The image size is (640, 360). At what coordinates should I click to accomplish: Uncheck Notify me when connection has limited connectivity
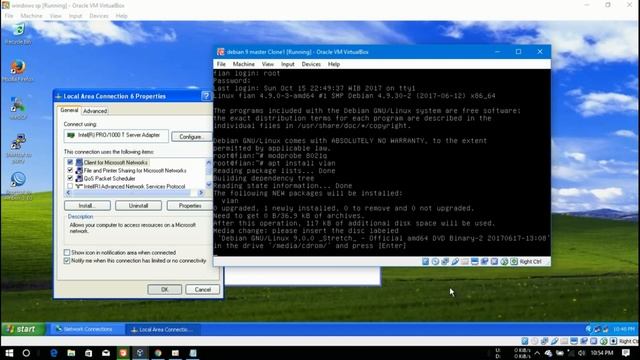tap(67, 260)
